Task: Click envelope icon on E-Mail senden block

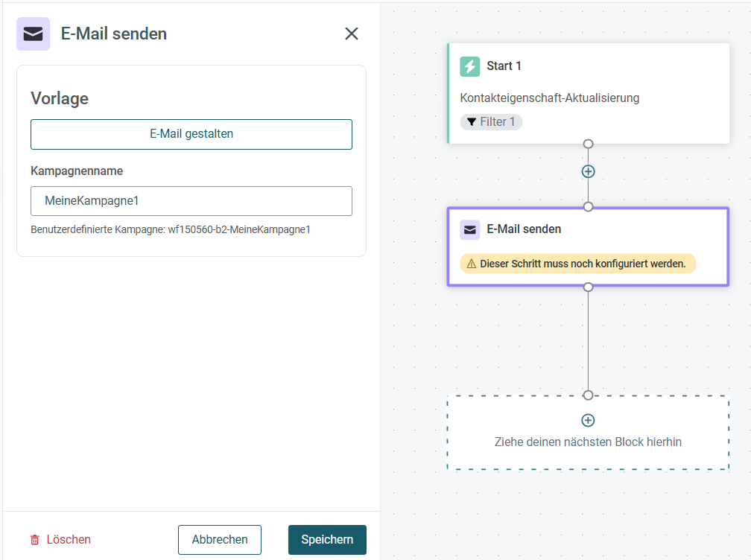Action: point(470,230)
